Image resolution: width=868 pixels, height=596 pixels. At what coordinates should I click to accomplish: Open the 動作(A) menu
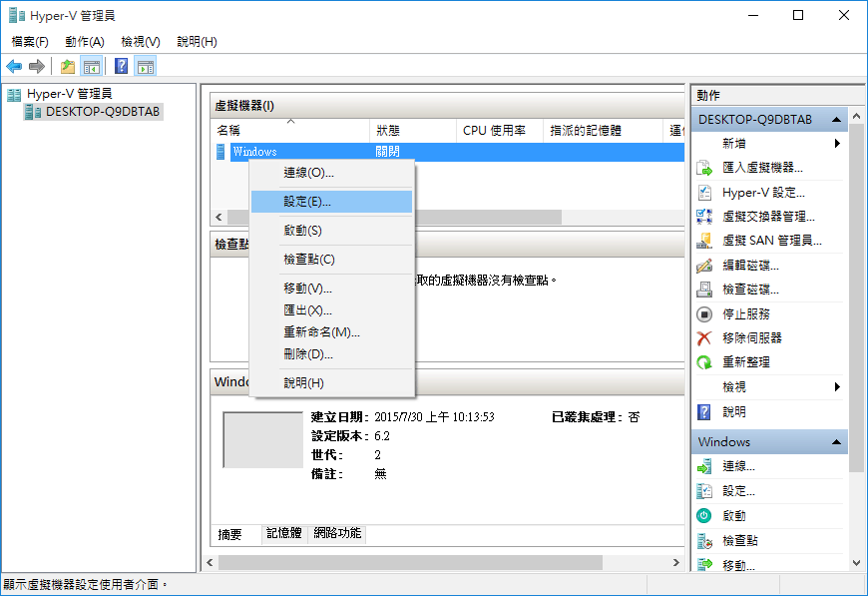pyautogui.click(x=85, y=42)
